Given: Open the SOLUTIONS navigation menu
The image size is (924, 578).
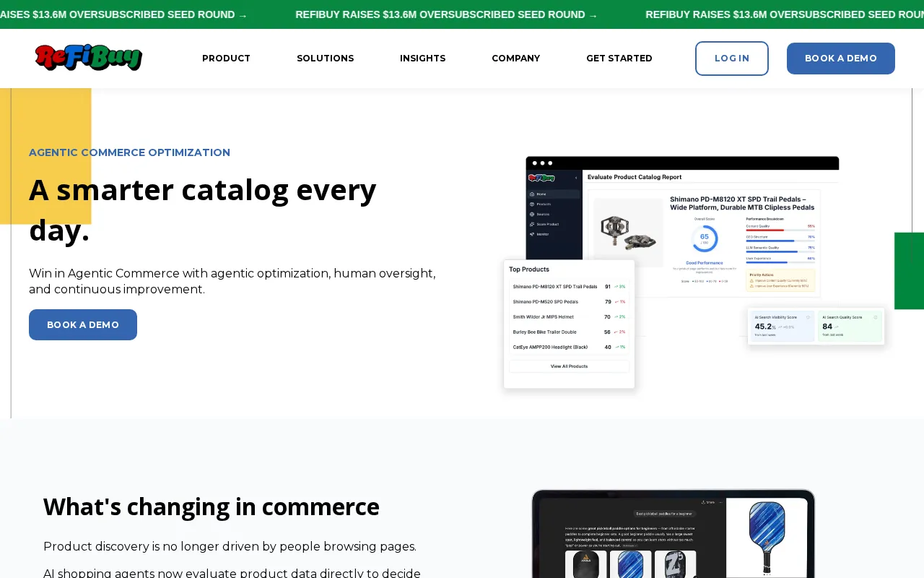Looking at the screenshot, I should click(326, 59).
